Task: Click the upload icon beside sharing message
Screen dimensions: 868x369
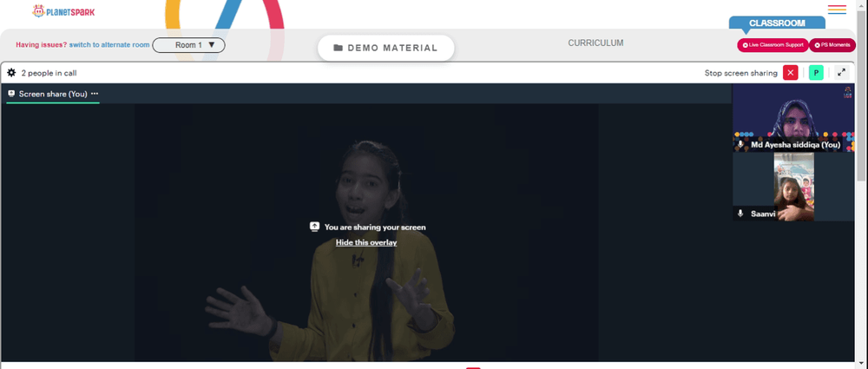Action: pos(314,227)
